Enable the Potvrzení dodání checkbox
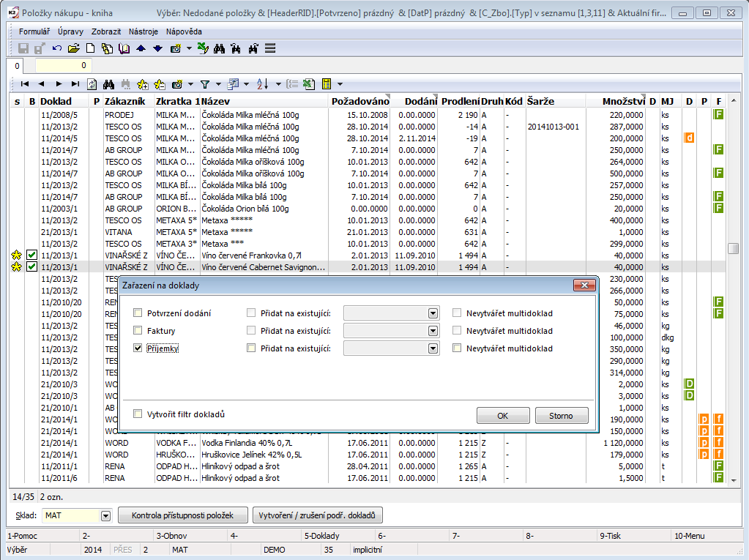 138,313
